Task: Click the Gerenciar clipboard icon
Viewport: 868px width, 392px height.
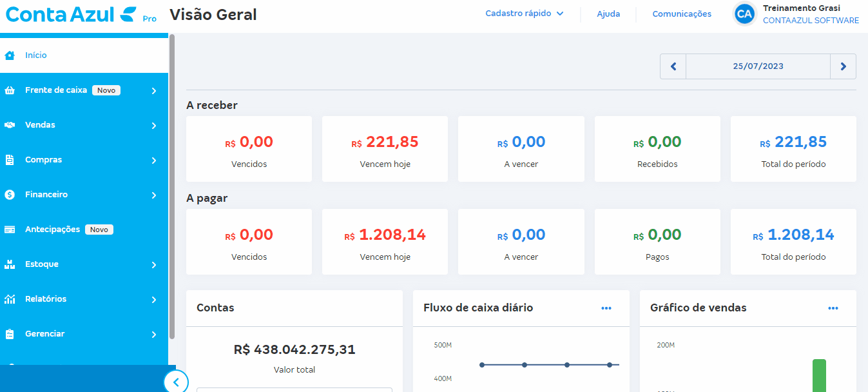Action: (10, 334)
